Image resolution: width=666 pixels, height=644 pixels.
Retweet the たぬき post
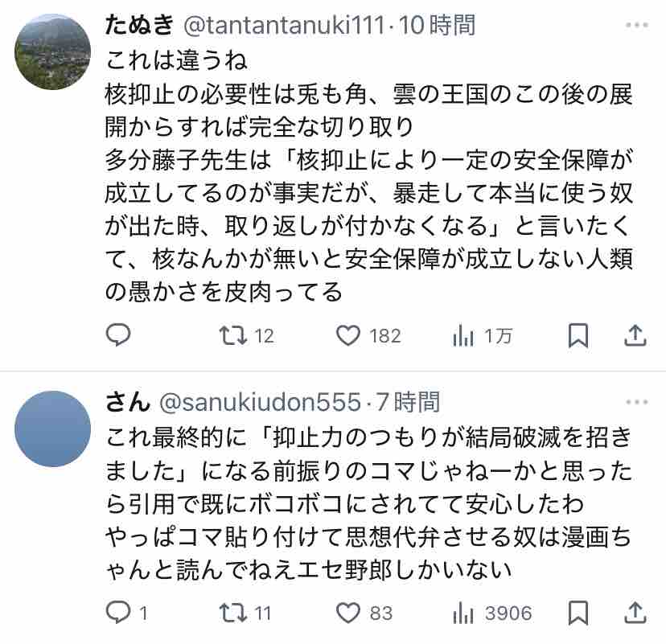[x=234, y=335]
